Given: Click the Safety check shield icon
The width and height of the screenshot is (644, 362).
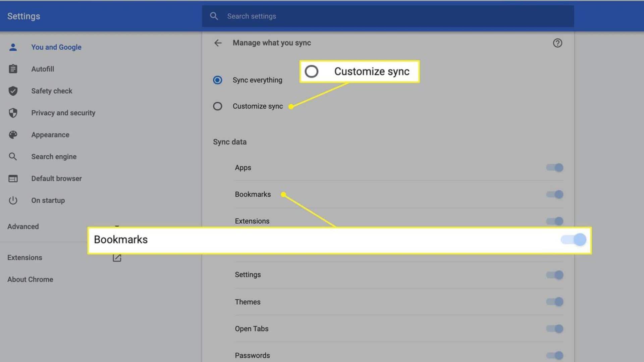Looking at the screenshot, I should (13, 91).
